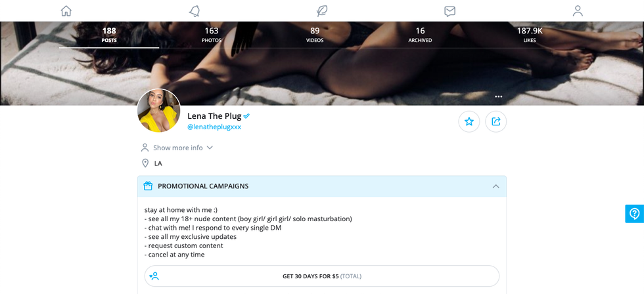644x294 pixels.
Task: Expand Show more info
Action: (x=178, y=148)
